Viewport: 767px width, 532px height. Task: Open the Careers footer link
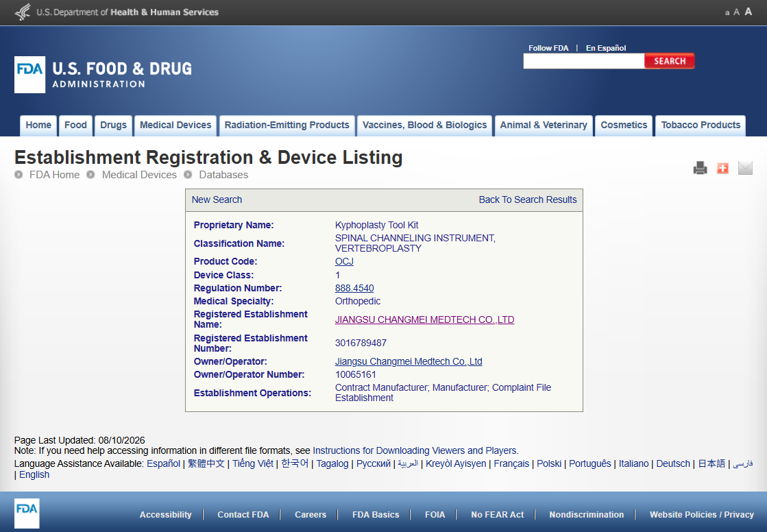click(310, 514)
